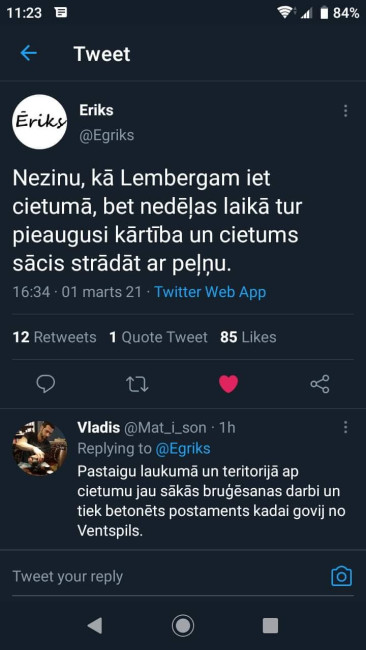The width and height of the screenshot is (366, 650).
Task: Open Vladis' profile picture
Action: click(x=39, y=448)
